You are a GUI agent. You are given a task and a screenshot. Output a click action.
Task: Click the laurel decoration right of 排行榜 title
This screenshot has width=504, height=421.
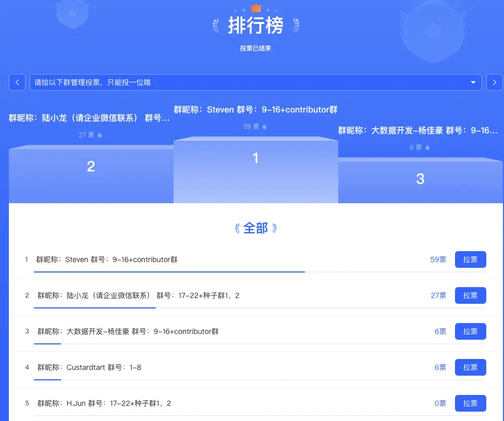295,25
